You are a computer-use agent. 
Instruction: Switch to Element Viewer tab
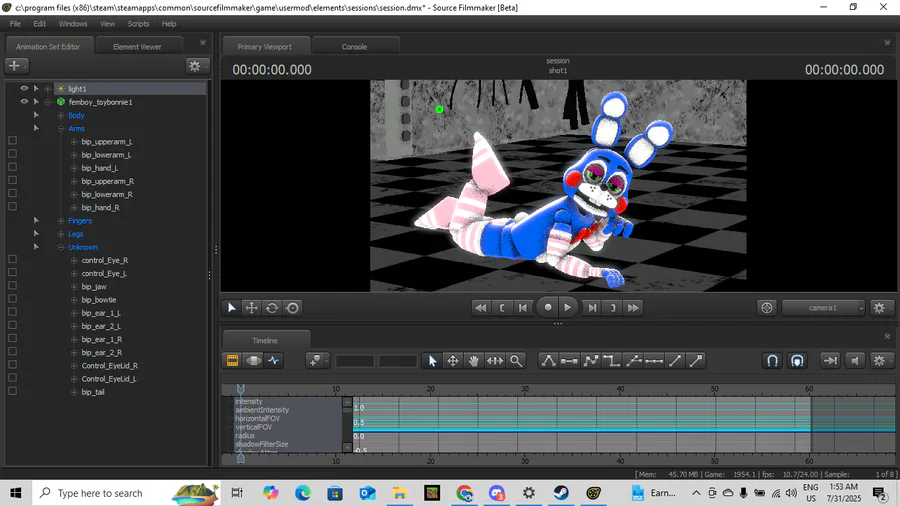click(138, 46)
